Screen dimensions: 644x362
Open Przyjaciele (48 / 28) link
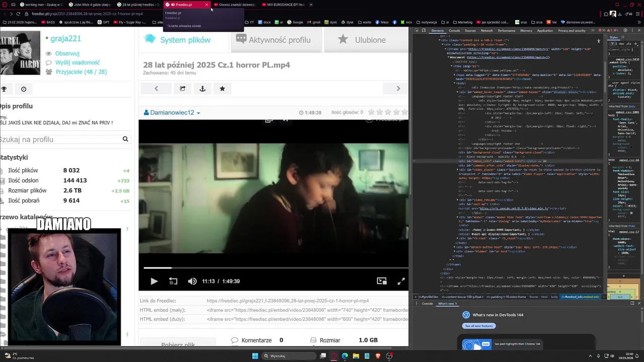click(x=81, y=71)
